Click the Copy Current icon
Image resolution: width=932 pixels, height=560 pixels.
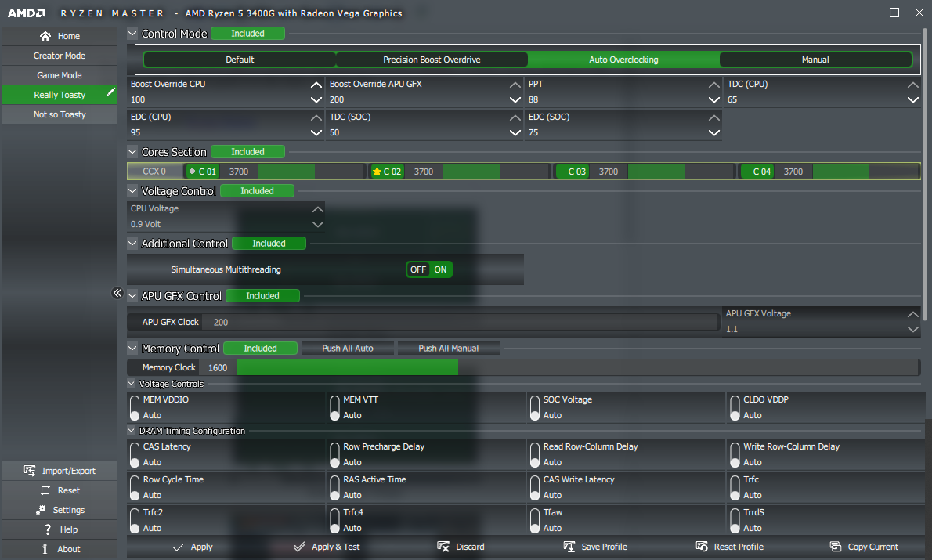click(836, 547)
